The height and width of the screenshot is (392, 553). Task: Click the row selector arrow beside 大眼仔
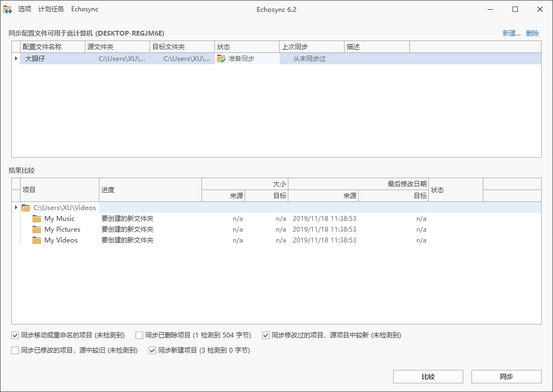tap(16, 58)
